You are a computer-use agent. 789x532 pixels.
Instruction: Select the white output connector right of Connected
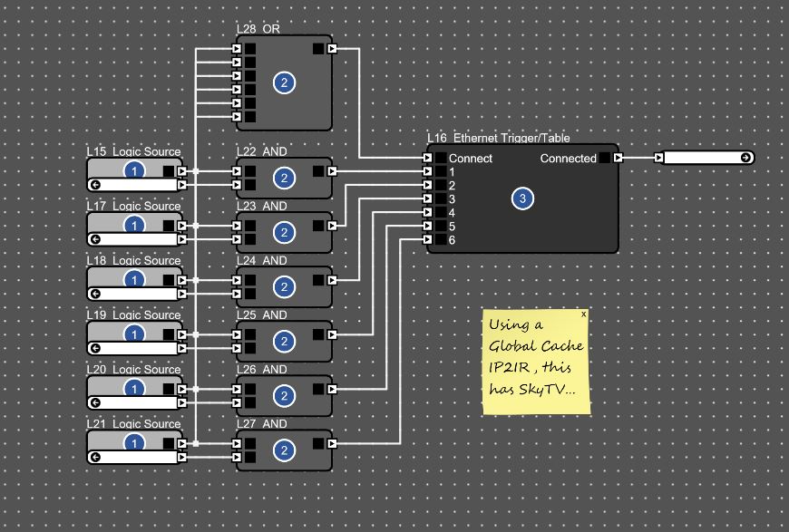pos(704,158)
